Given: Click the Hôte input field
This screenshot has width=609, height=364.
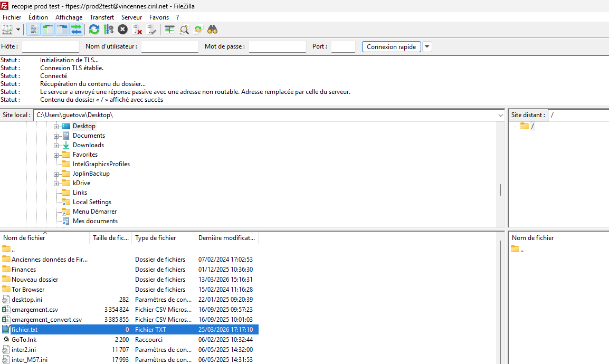Looking at the screenshot, I should pyautogui.click(x=50, y=47).
